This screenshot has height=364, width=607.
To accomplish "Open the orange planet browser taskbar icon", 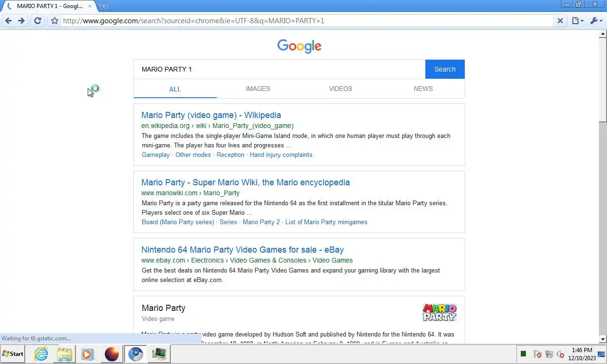I will pyautogui.click(x=112, y=354).
